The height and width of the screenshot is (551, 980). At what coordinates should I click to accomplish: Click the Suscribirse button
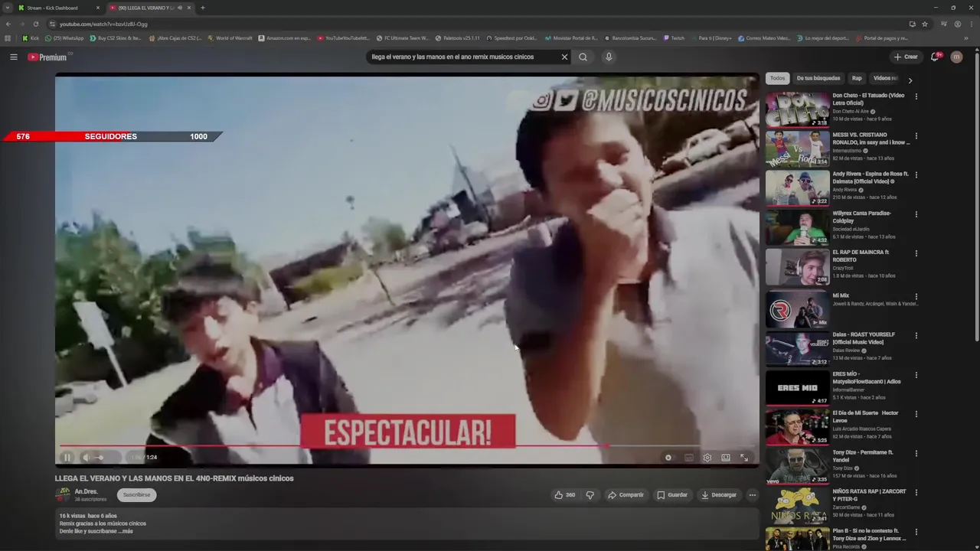pos(136,495)
